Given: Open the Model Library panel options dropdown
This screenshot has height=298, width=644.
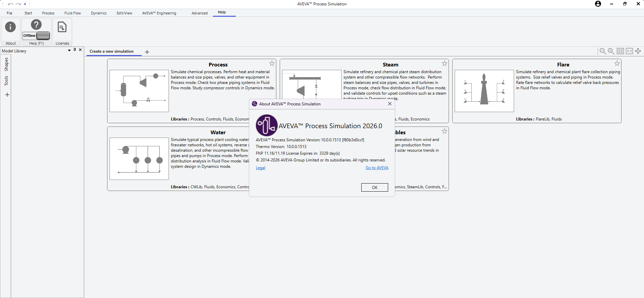Looking at the screenshot, I should [69, 50].
